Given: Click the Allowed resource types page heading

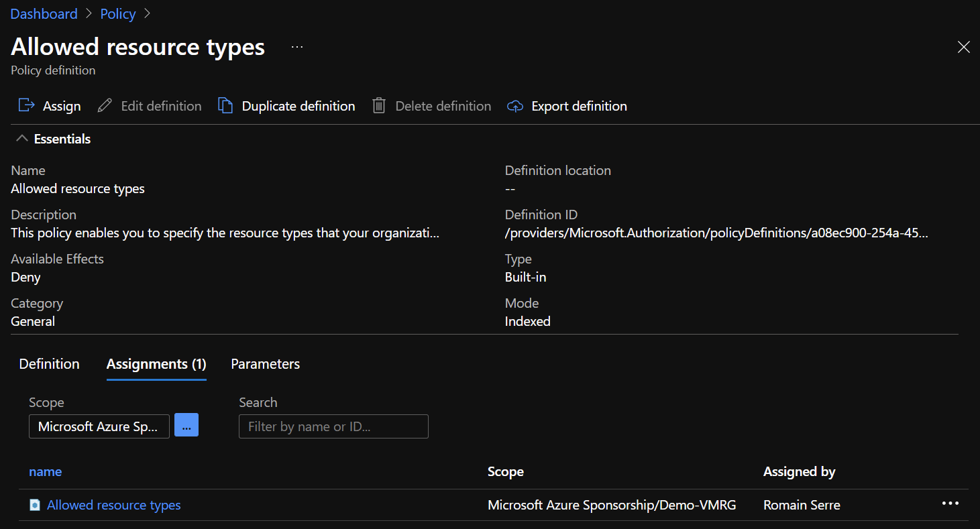Looking at the screenshot, I should coord(138,47).
